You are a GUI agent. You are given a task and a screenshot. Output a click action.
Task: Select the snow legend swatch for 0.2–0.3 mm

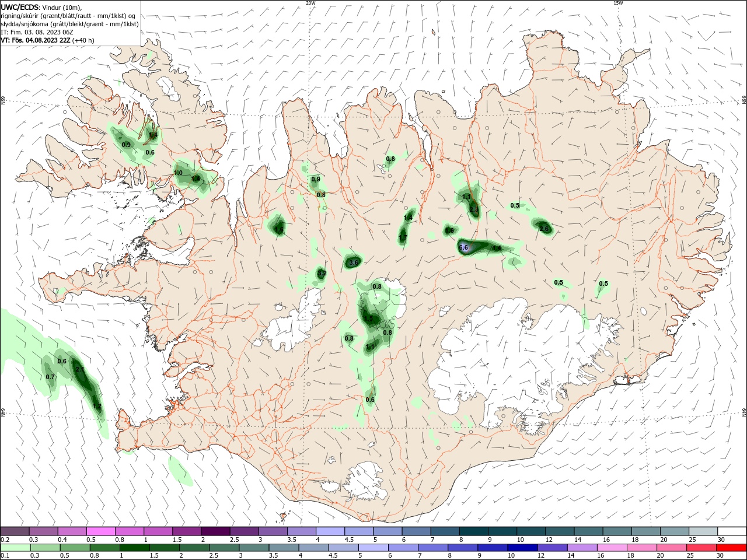tap(15, 531)
